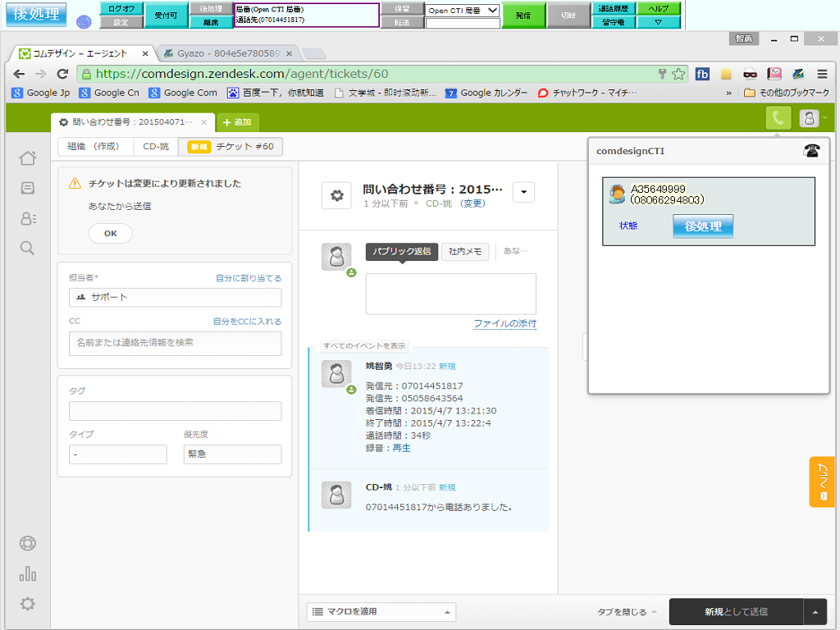
Task: Click the 追加 tab to add ticket
Action: (237, 122)
